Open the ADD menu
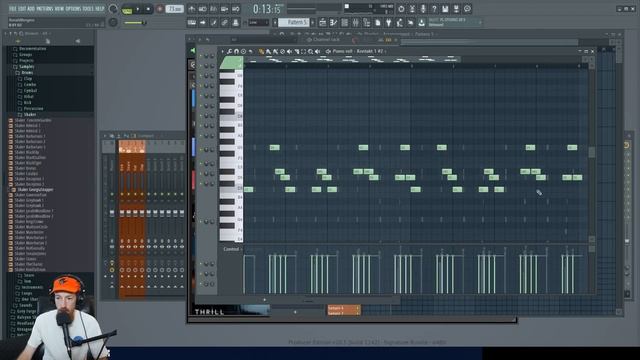 click(31, 9)
